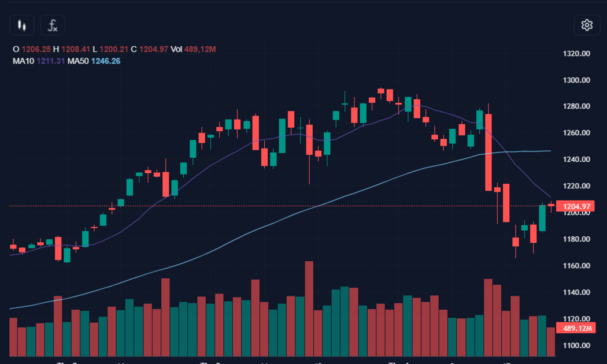Click the 1240.00 price axis label

coord(576,159)
